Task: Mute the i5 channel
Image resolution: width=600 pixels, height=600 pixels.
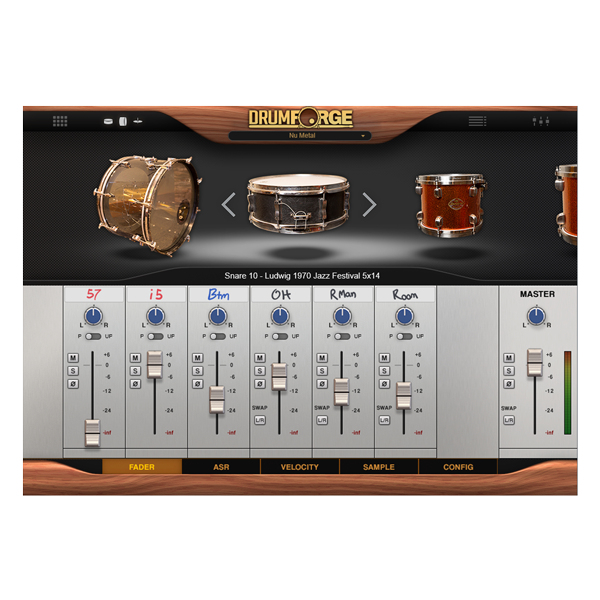Action: (135, 358)
